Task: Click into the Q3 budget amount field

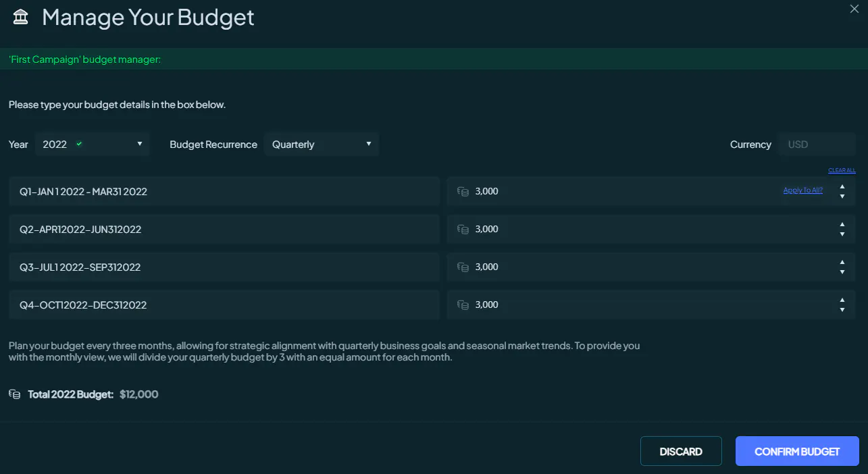Action: pyautogui.click(x=651, y=267)
